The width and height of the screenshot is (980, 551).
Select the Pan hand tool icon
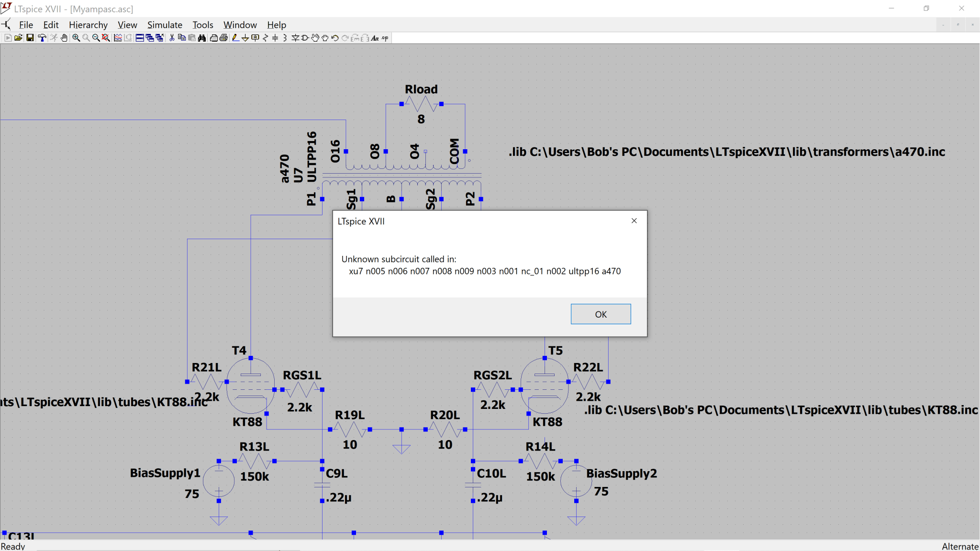point(64,38)
